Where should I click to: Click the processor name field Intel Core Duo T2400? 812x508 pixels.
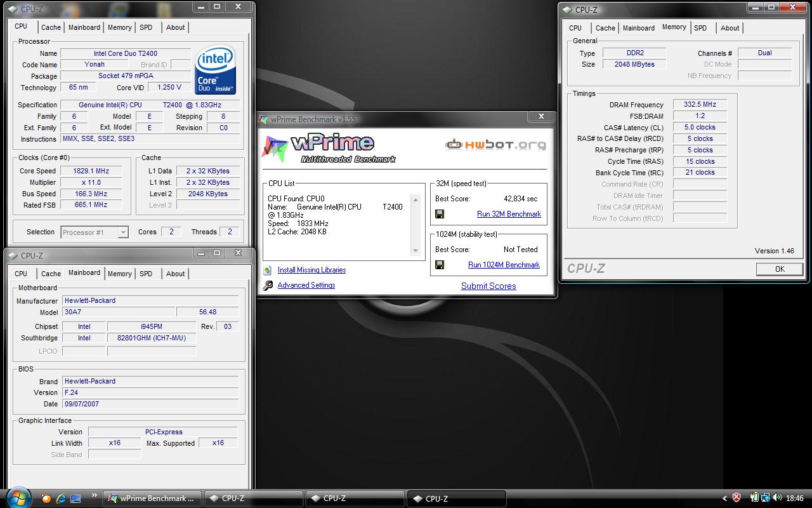(x=126, y=53)
